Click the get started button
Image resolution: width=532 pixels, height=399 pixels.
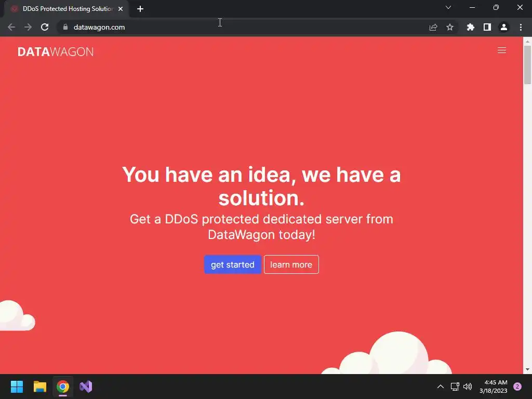[232, 264]
